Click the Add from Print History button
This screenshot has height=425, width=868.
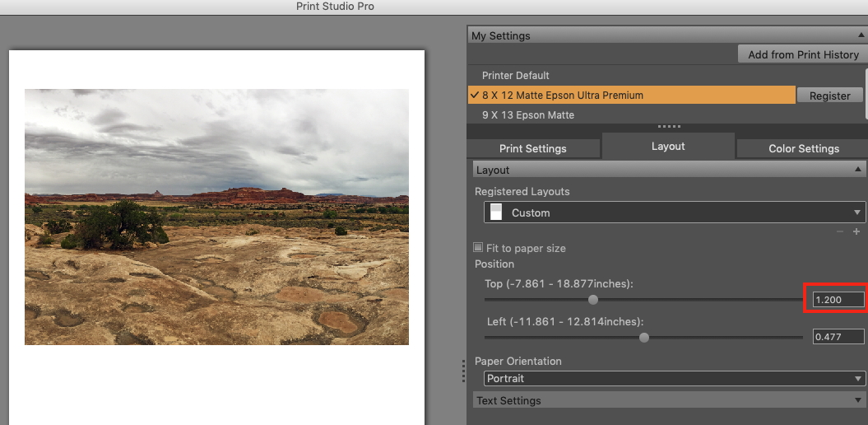coord(803,54)
